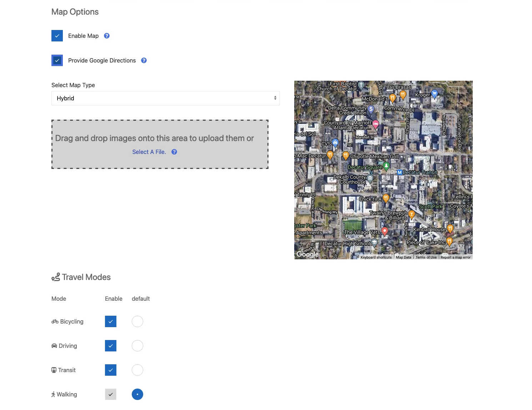Click the Kimball House restaurant pin
The height and width of the screenshot is (410, 532).
click(x=450, y=229)
